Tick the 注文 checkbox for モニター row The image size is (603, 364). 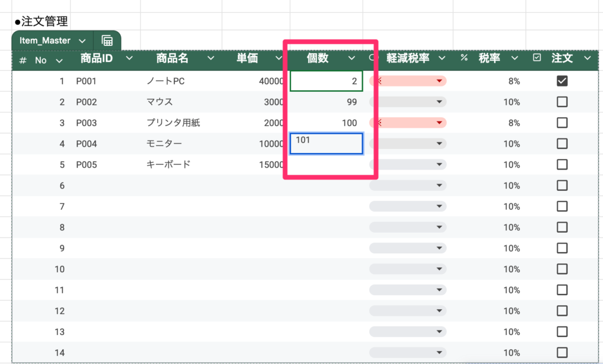point(562,144)
